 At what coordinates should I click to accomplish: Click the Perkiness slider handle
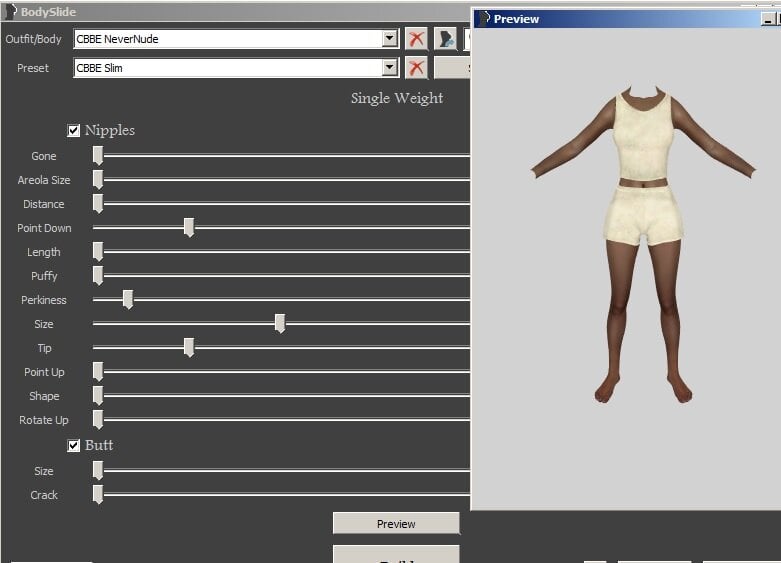(x=128, y=299)
